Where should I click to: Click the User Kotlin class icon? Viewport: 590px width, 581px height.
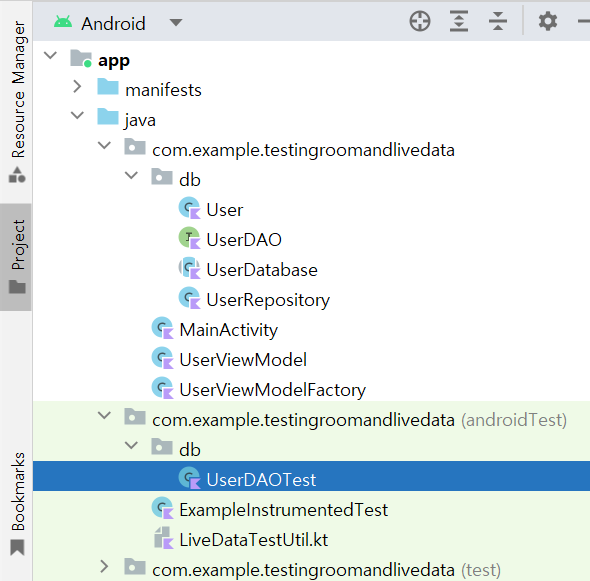(189, 208)
